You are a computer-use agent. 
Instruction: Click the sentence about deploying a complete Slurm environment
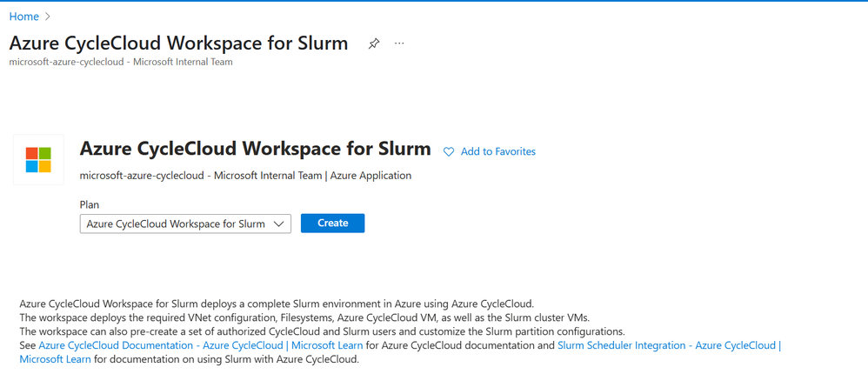point(277,304)
